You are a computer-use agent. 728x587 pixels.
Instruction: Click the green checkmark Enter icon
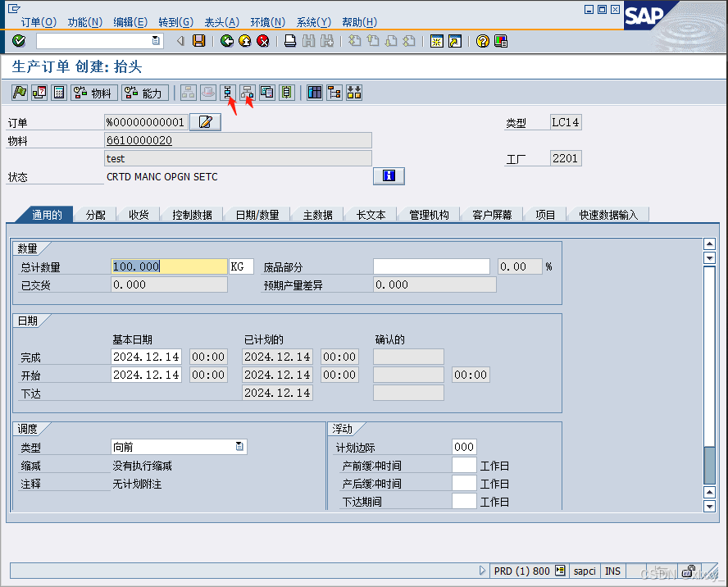[x=19, y=41]
